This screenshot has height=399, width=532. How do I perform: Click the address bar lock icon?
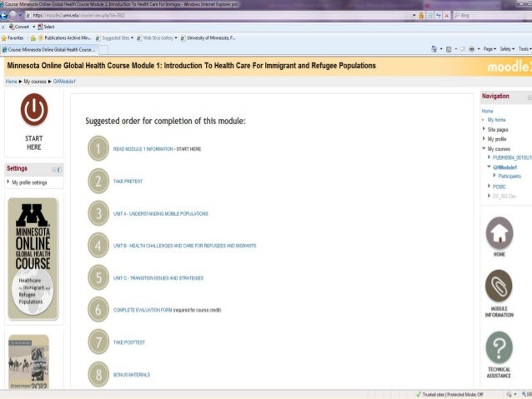421,15
